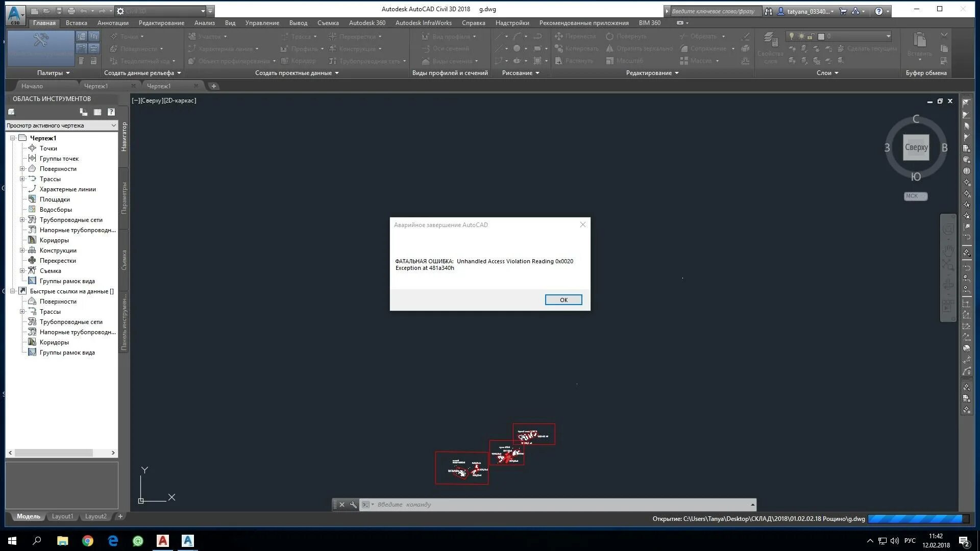Click the Сверху face on the ViewCube
Screen dimensions: 980x551
tap(916, 147)
